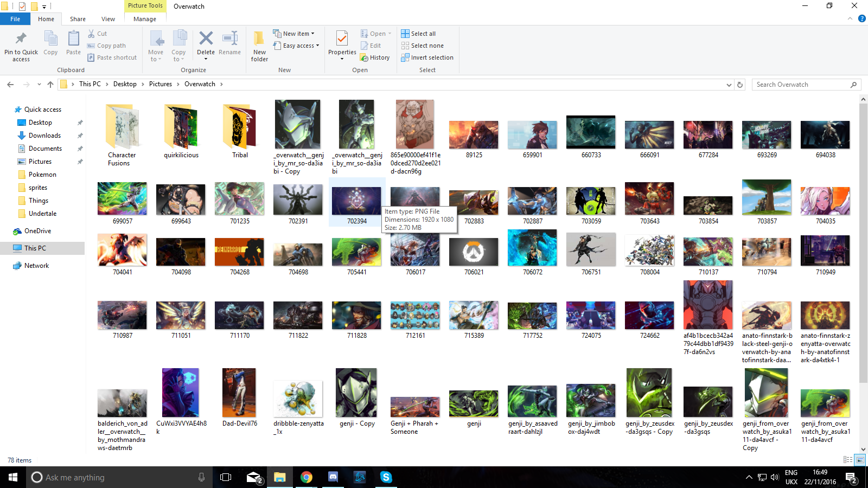
Task: Select Undertale folder in navigation pane
Action: pyautogui.click(x=42, y=214)
